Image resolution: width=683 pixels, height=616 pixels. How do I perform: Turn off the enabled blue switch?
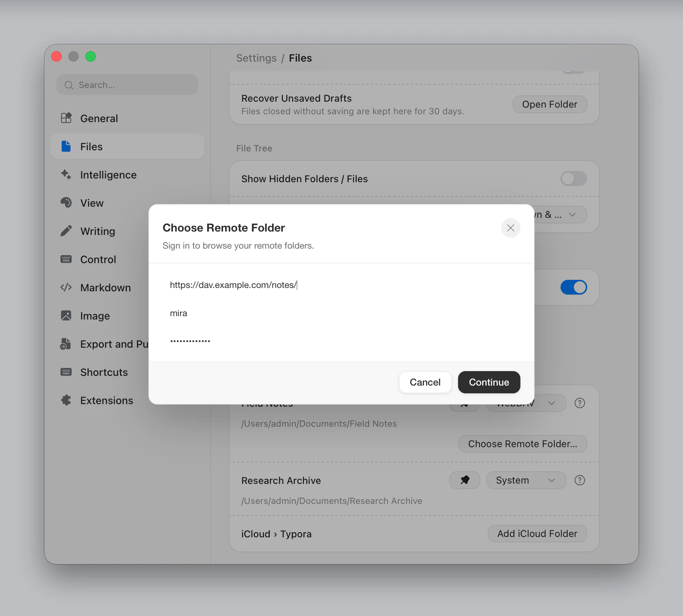point(574,287)
